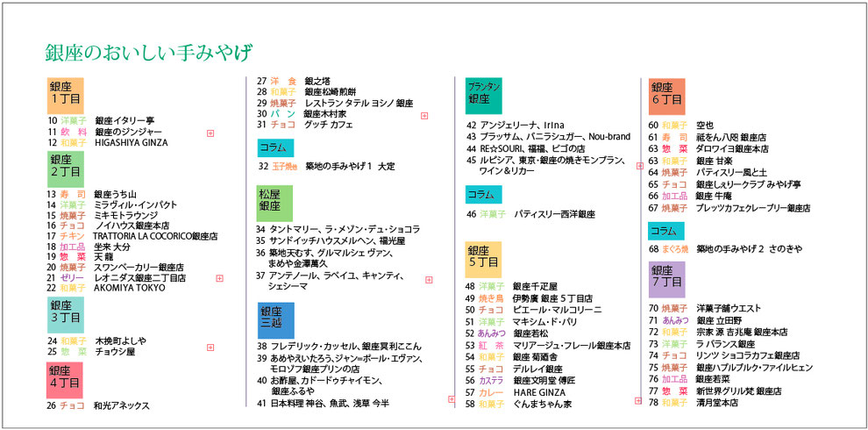Select the entry AKOMIYA TOKYO

point(130,288)
